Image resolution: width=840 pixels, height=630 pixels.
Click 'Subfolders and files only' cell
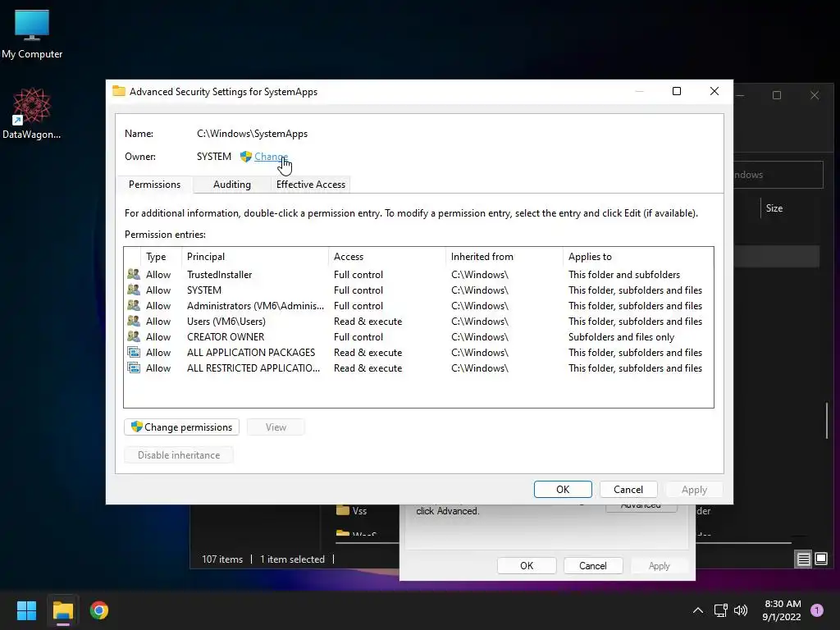click(621, 336)
